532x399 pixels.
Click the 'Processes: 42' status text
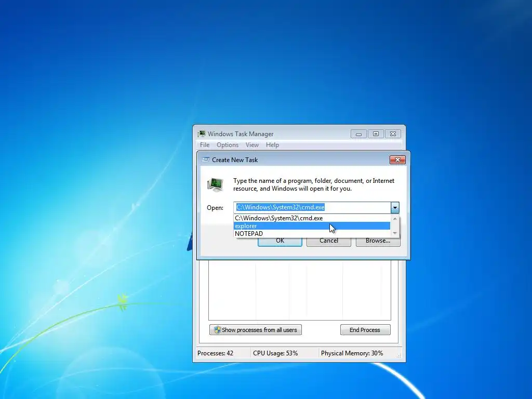pyautogui.click(x=215, y=353)
